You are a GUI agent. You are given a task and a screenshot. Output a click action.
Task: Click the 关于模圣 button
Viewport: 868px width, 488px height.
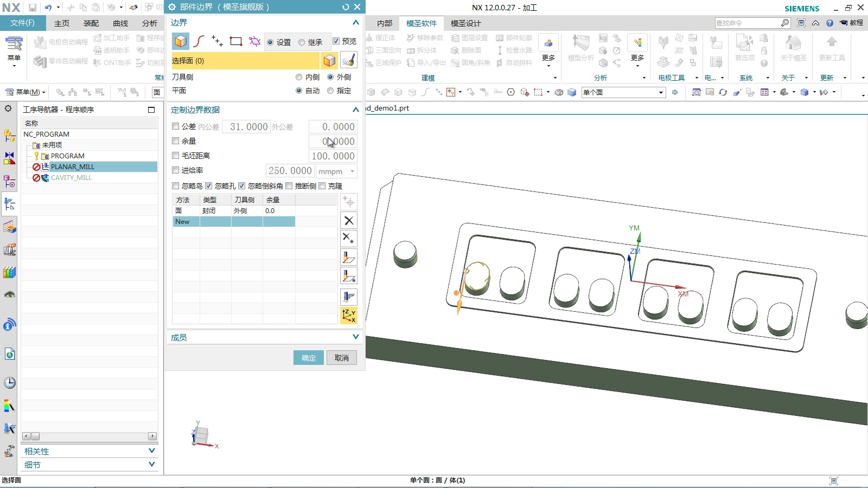793,49
